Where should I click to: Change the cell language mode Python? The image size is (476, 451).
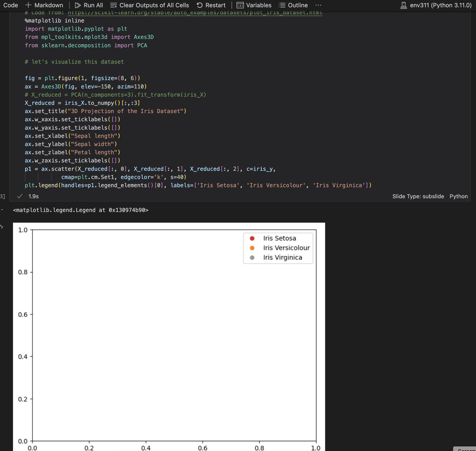coord(459,196)
